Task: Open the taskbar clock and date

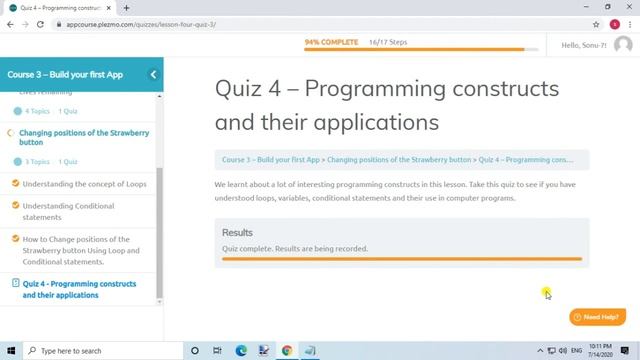Action: pos(600,351)
